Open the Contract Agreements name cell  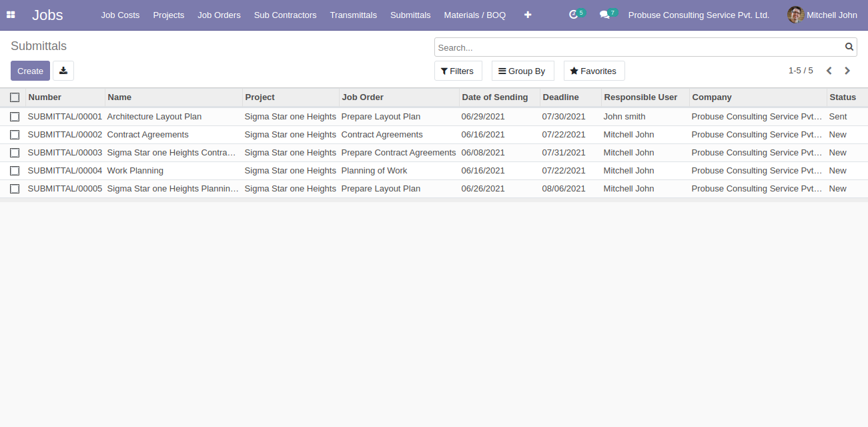coord(148,135)
